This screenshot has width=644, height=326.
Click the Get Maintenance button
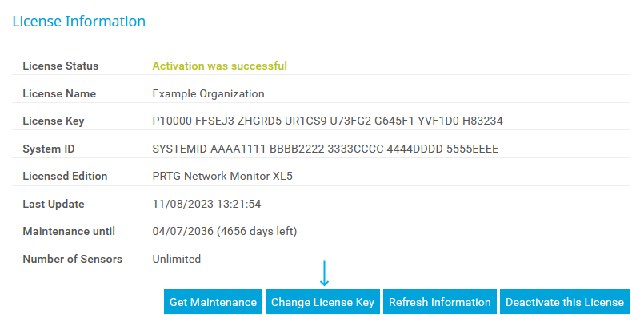[214, 302]
